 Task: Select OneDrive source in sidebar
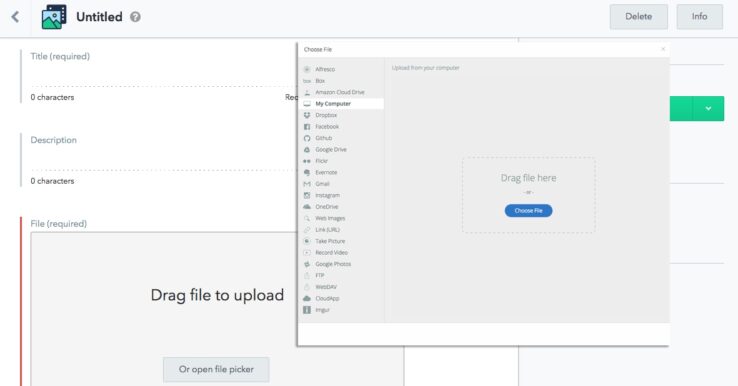click(342, 207)
